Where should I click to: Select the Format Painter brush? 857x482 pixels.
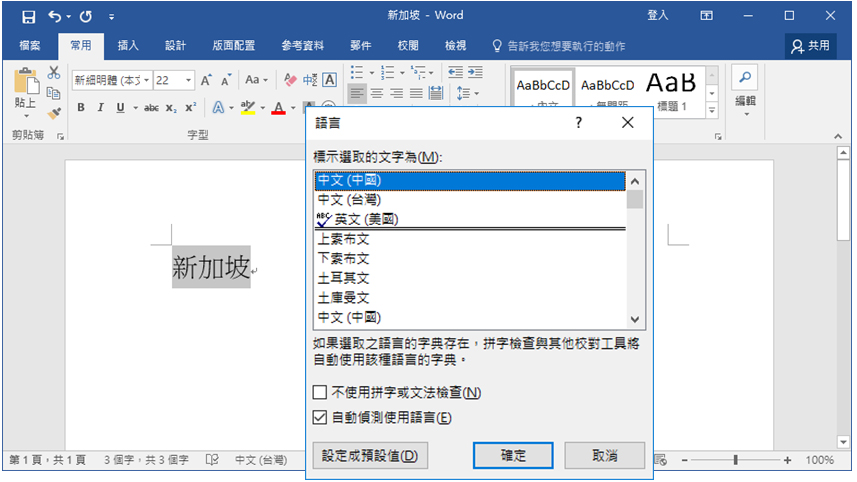pos(54,113)
